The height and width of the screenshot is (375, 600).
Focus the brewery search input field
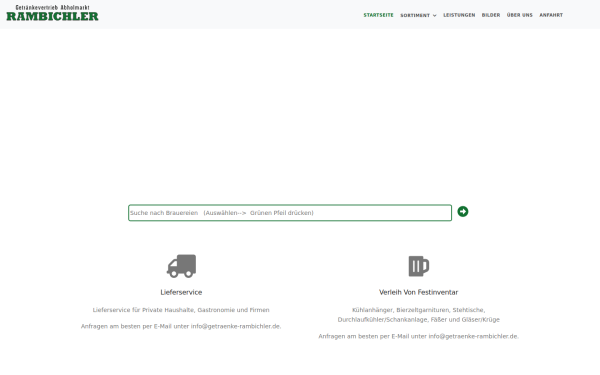point(290,213)
